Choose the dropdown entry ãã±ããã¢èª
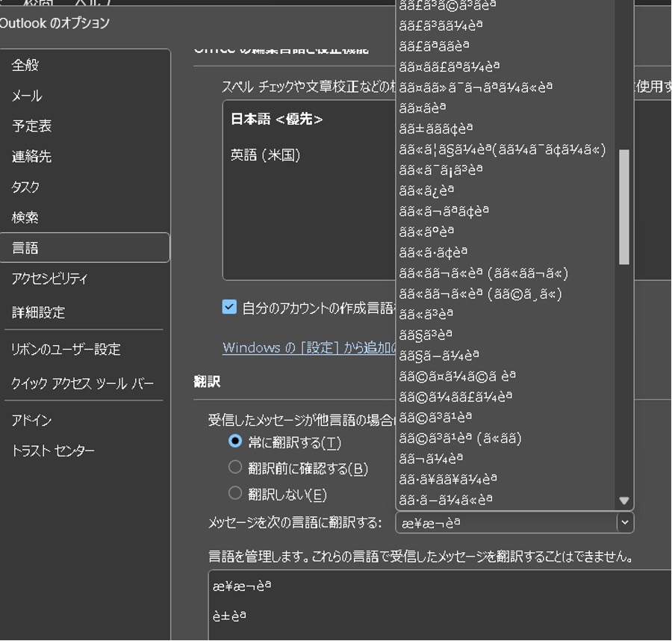 (x=436, y=128)
